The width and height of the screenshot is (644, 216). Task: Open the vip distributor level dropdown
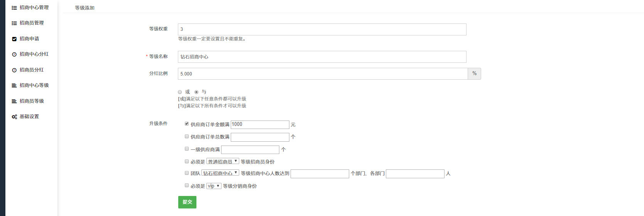[214, 186]
